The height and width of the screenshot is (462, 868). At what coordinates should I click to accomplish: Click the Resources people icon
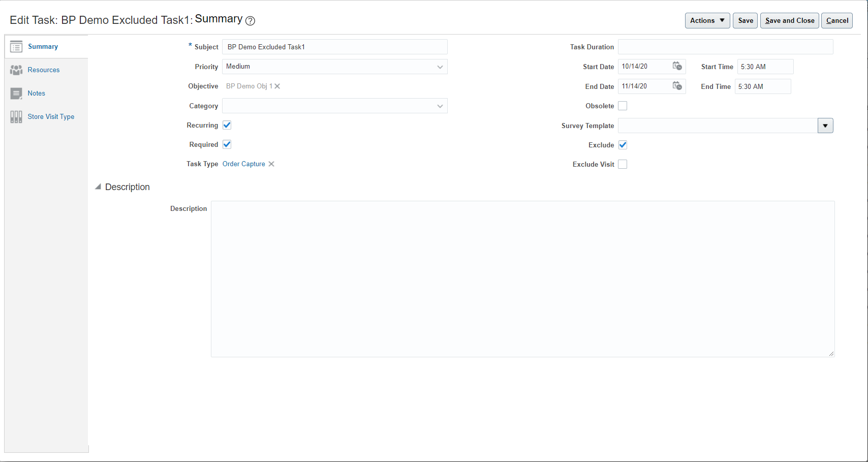(x=16, y=70)
